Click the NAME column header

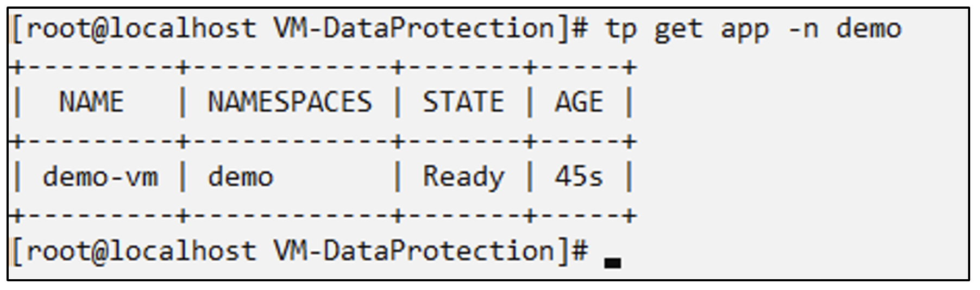91,102
